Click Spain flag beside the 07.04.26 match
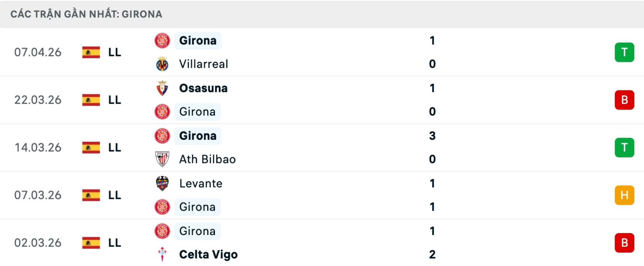The height and width of the screenshot is (266, 644). (91, 52)
